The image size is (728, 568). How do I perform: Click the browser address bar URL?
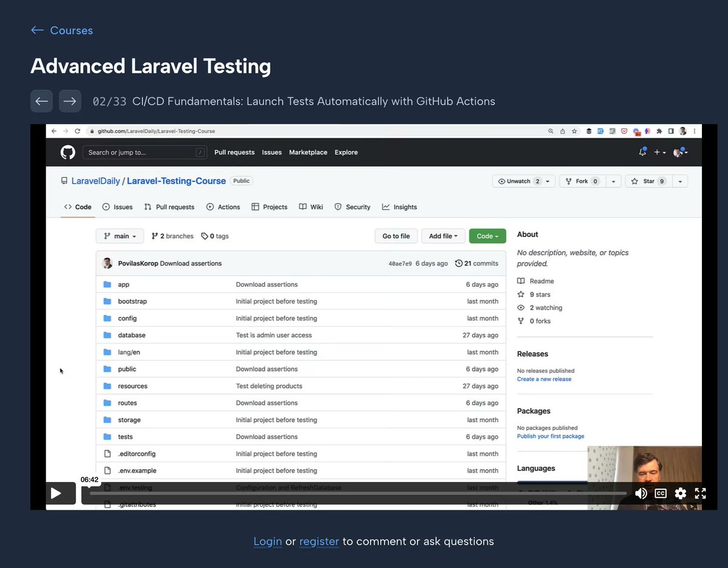[157, 131]
